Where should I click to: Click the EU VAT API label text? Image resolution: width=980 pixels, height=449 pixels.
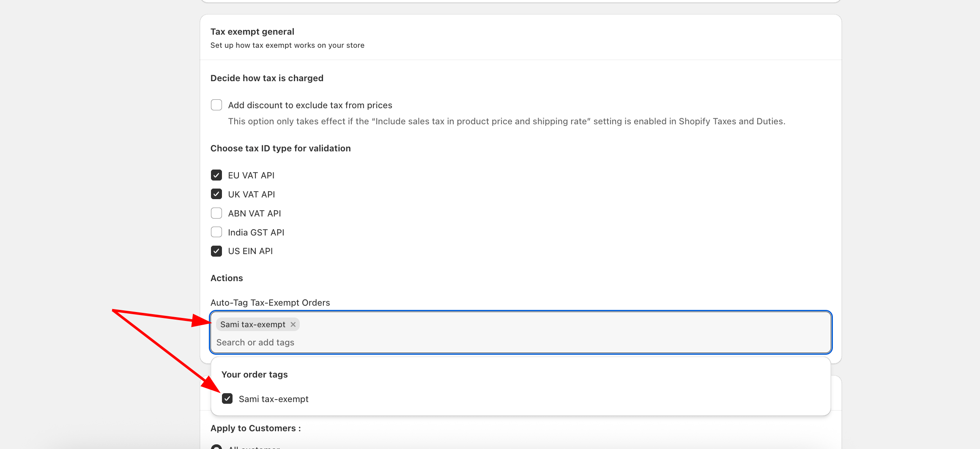pyautogui.click(x=251, y=175)
